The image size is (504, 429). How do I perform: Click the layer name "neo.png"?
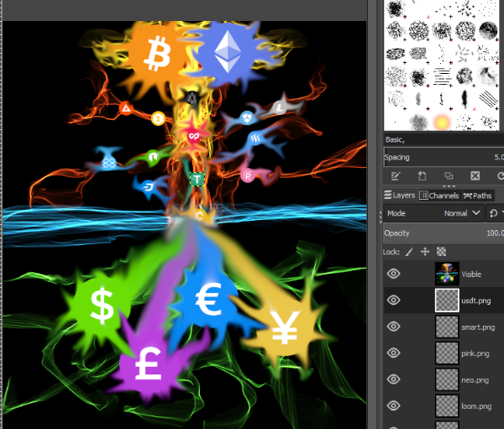[475, 380]
